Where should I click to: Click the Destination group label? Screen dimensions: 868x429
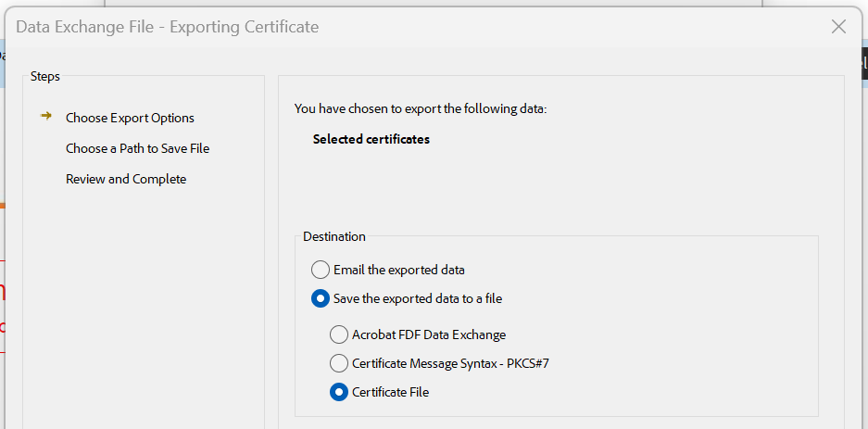pyautogui.click(x=334, y=236)
